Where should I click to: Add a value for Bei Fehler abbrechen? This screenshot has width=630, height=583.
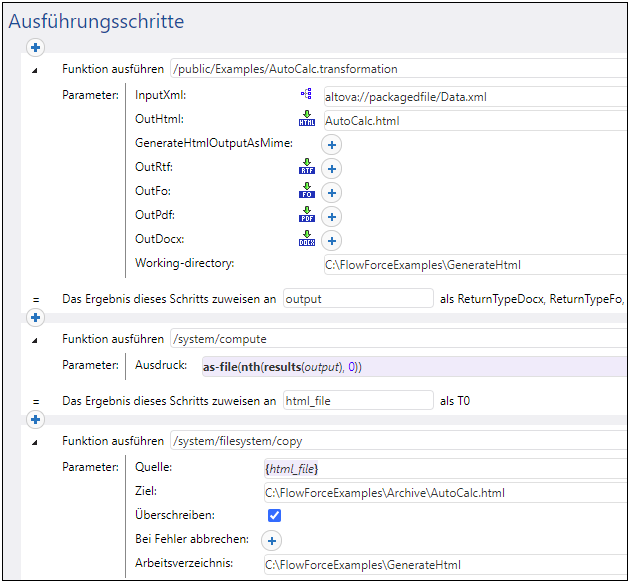click(x=270, y=540)
